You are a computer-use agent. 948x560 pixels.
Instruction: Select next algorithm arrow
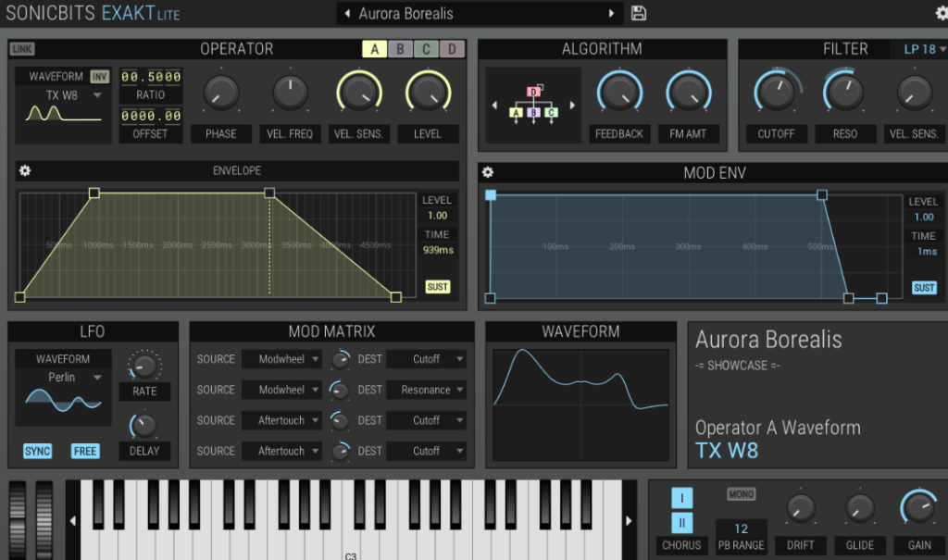tap(572, 106)
